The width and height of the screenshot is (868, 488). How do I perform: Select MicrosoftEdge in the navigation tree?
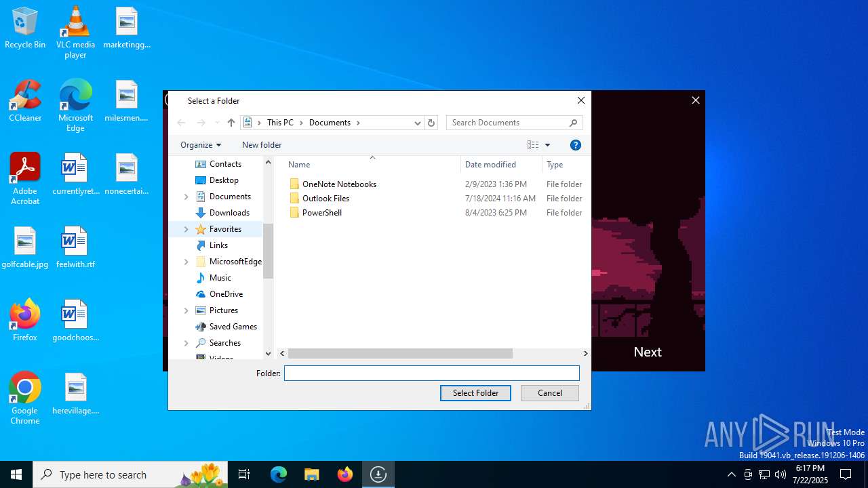click(x=235, y=262)
